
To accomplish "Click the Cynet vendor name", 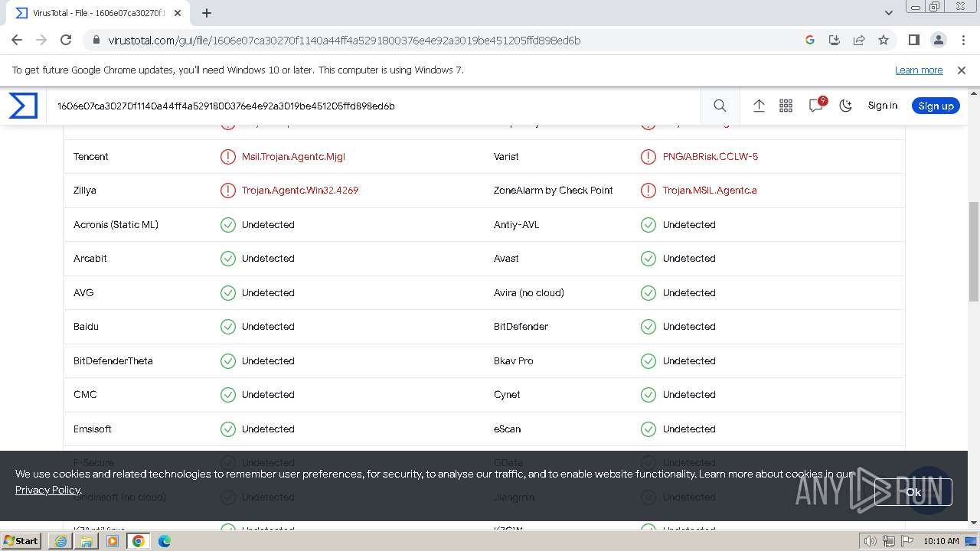I will pos(507,394).
